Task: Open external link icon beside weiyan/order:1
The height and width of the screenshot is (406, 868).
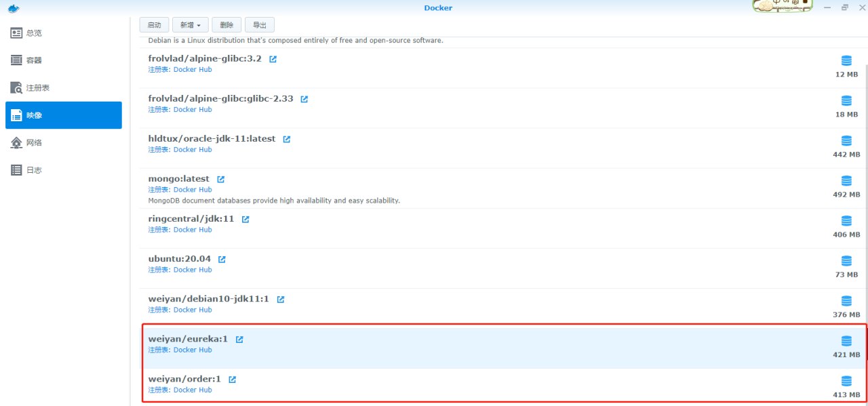Action: point(233,379)
